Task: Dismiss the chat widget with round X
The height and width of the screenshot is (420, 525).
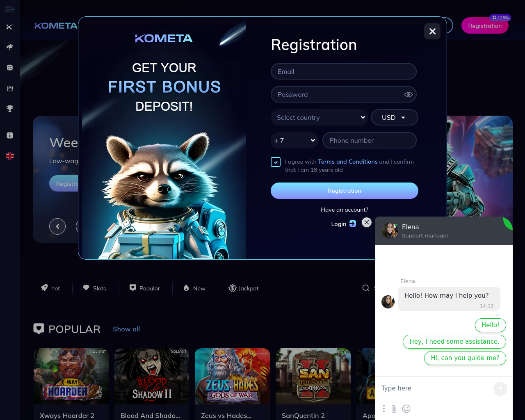Action: click(367, 222)
